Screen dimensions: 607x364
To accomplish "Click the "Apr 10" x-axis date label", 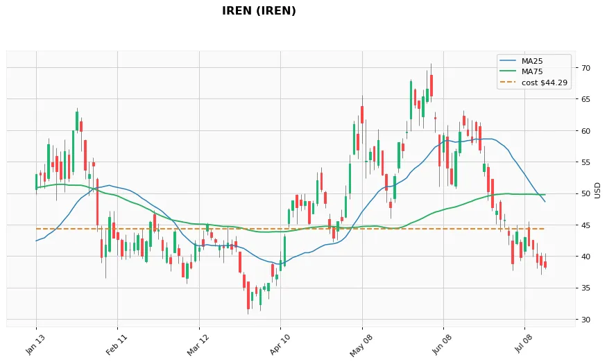I will pyautogui.click(x=279, y=345).
